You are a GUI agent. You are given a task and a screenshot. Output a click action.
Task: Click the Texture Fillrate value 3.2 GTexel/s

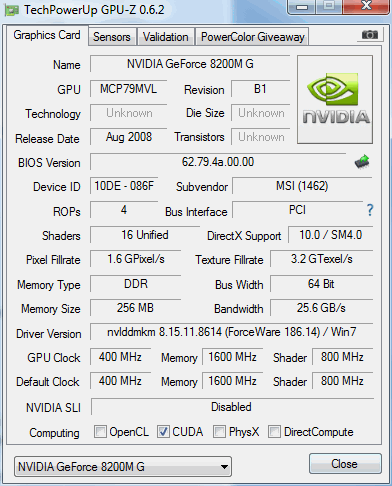[x=321, y=259]
